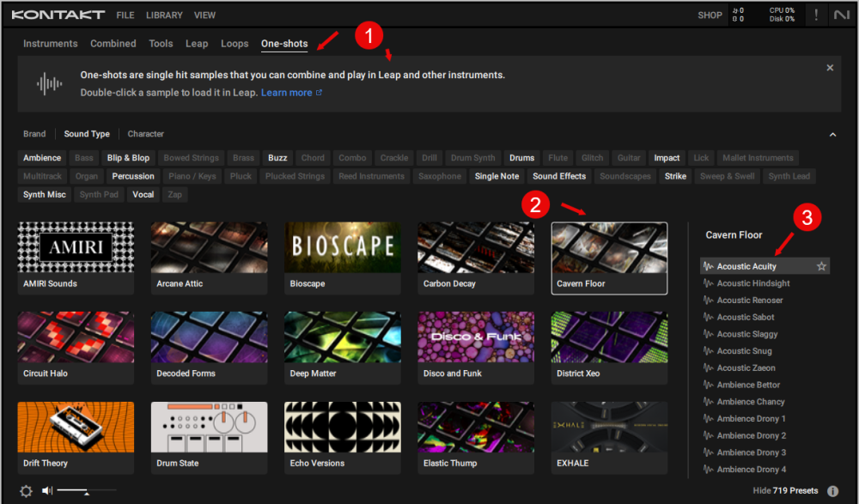Switch filter to Character
Image resolution: width=859 pixels, height=504 pixels.
pyautogui.click(x=146, y=134)
